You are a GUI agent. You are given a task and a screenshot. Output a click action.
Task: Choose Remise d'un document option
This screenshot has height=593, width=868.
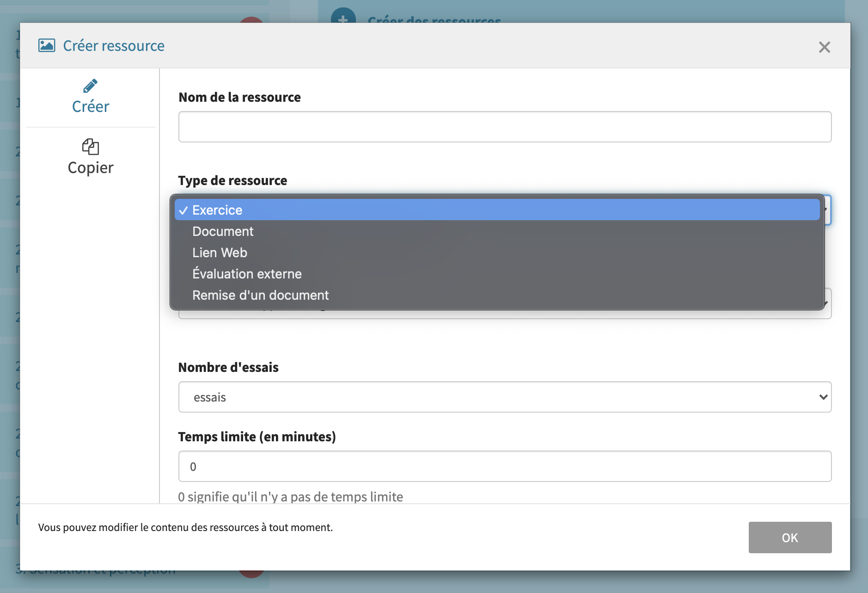point(260,295)
